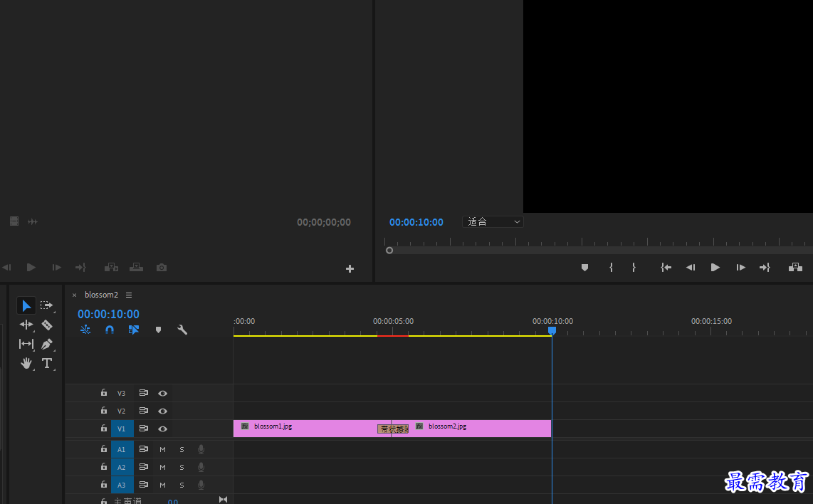This screenshot has width=813, height=504.
Task: Select the Ripple Edit tool
Action: (x=26, y=325)
